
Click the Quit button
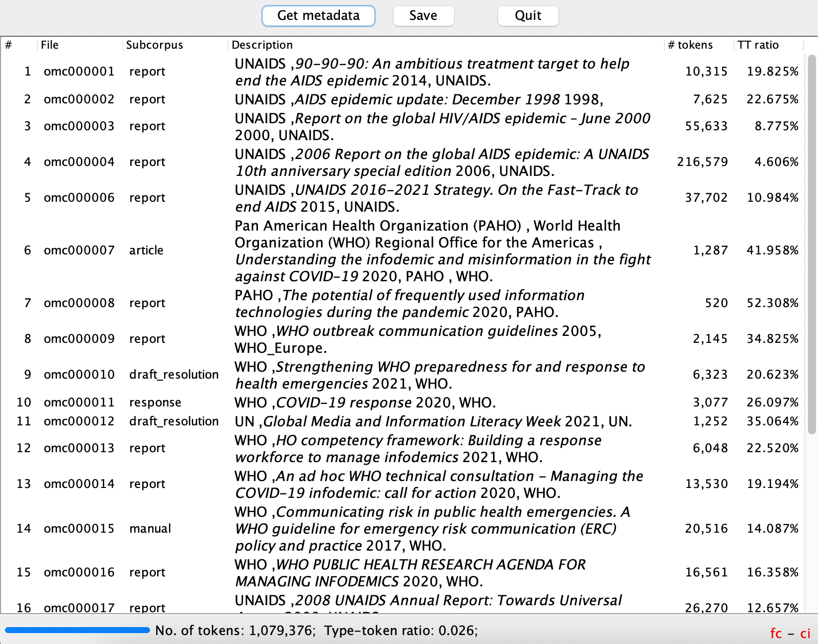tap(528, 15)
